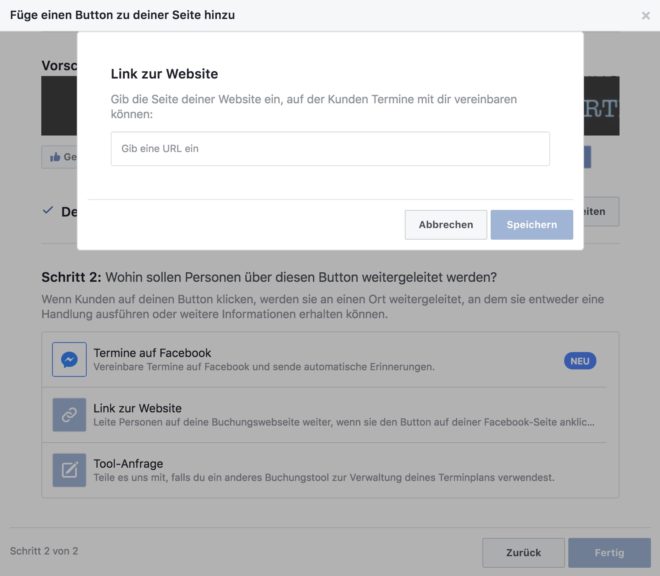The image size is (660, 576).
Task: Close the dialog with the X icon
Action: (x=646, y=16)
